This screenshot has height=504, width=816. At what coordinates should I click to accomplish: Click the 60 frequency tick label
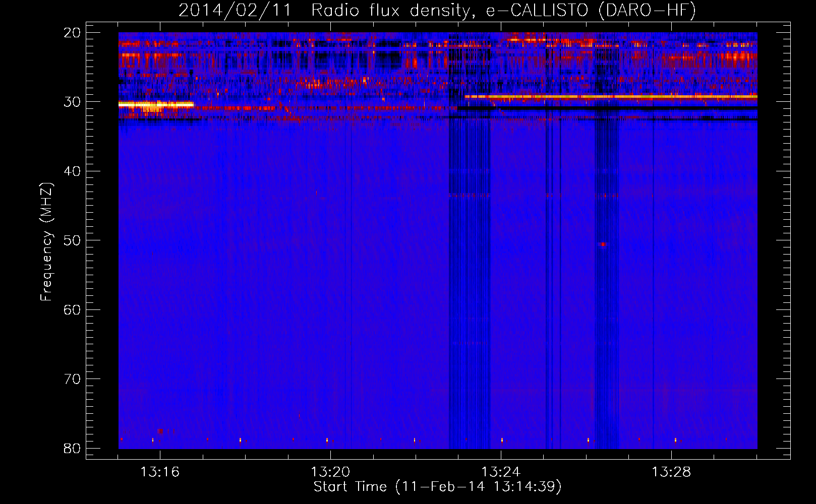(72, 309)
